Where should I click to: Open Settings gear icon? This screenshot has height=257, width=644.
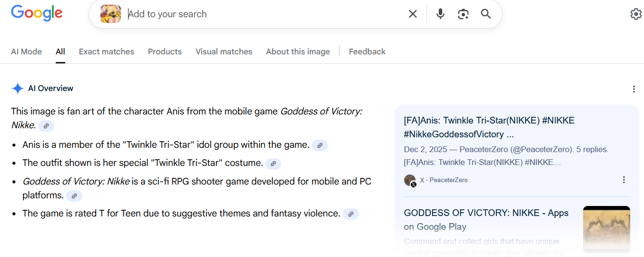(636, 14)
